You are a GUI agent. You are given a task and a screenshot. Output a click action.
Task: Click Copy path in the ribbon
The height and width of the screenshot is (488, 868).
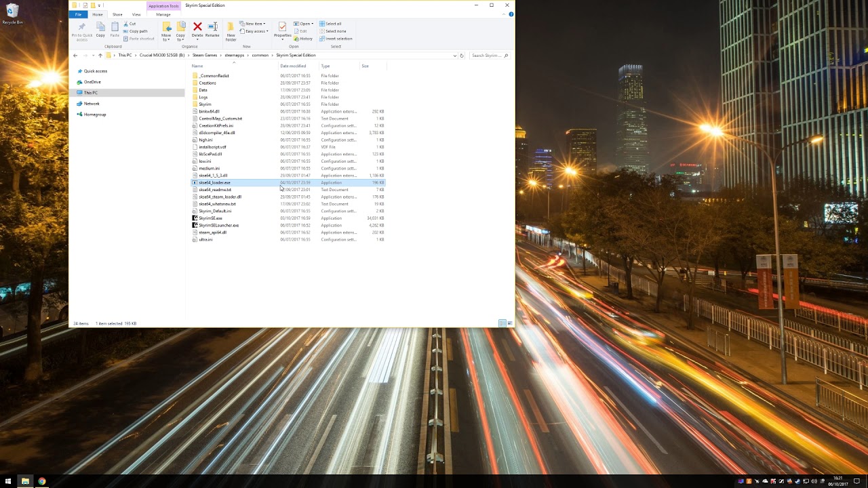click(x=136, y=31)
